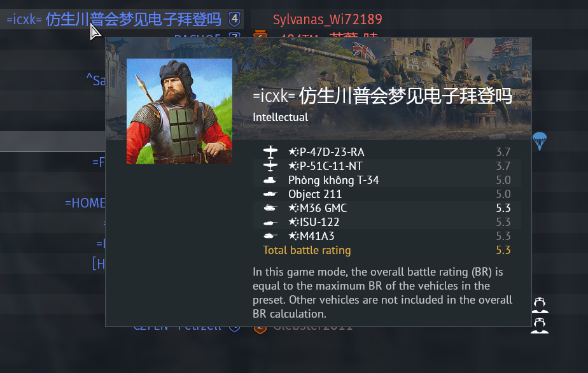
Task: Click the upper crew member icon
Action: click(540, 305)
